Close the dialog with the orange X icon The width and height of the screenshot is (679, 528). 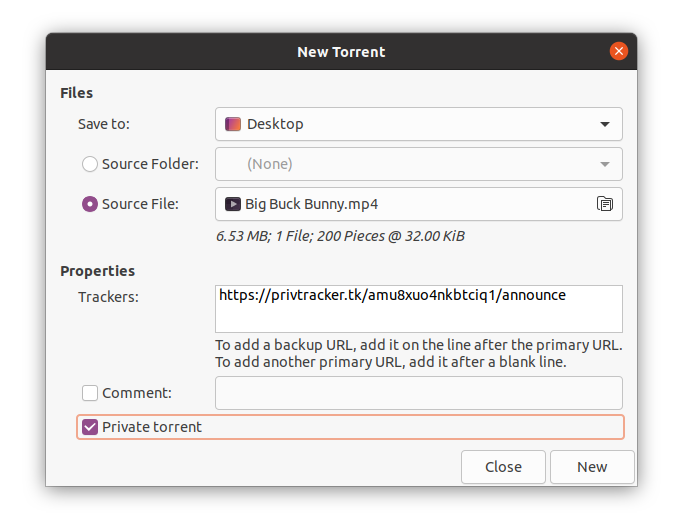pos(619,52)
